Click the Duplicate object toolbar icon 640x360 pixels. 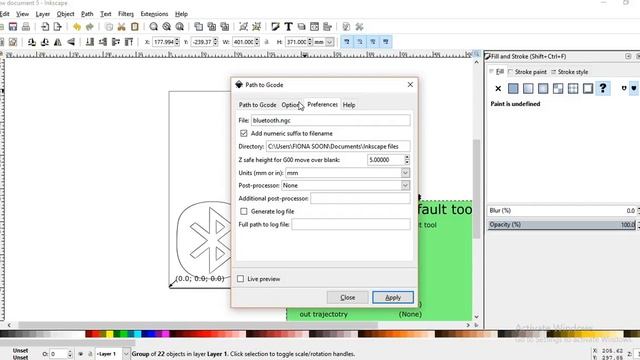(x=199, y=27)
